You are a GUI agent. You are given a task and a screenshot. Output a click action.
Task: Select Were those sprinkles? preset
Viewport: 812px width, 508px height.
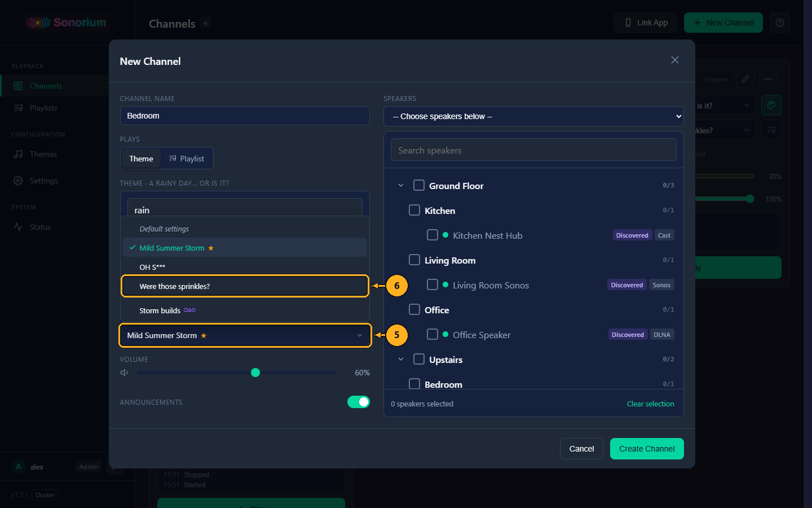point(245,286)
